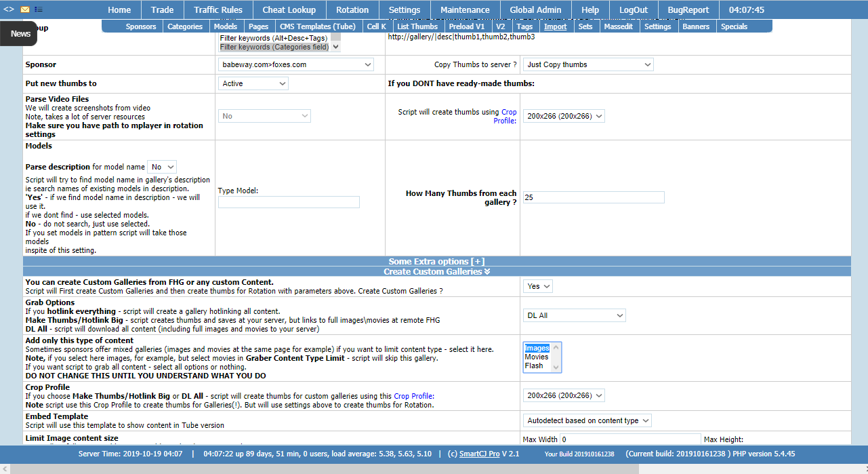The image size is (868, 474).
Task: Select the Filter keywords (Categories field) option
Action: click(x=274, y=47)
